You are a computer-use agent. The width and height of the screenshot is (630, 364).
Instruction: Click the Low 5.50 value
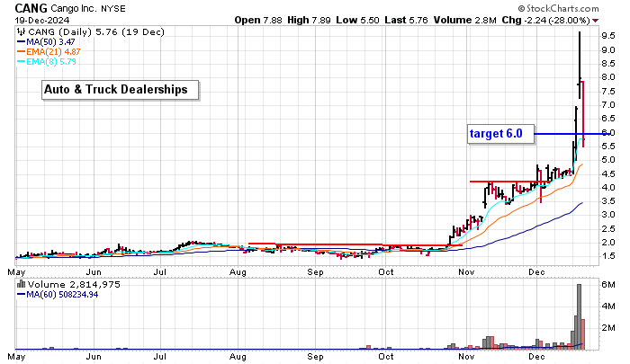pos(357,20)
